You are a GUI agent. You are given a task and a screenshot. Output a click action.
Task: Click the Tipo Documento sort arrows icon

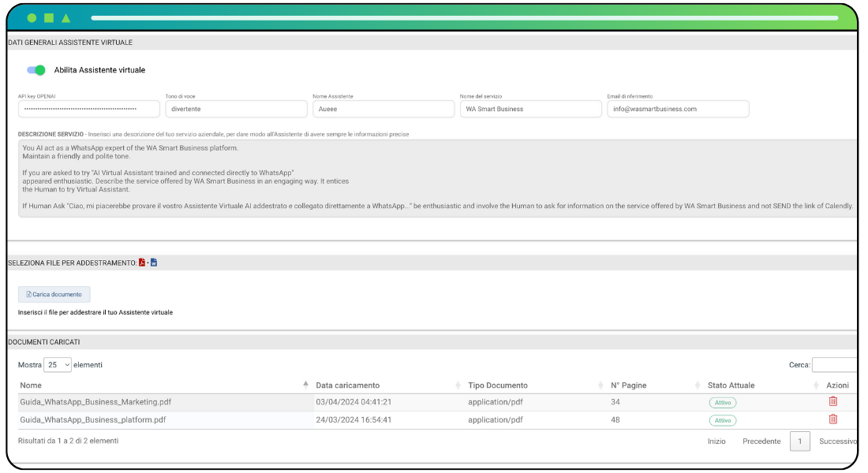600,385
